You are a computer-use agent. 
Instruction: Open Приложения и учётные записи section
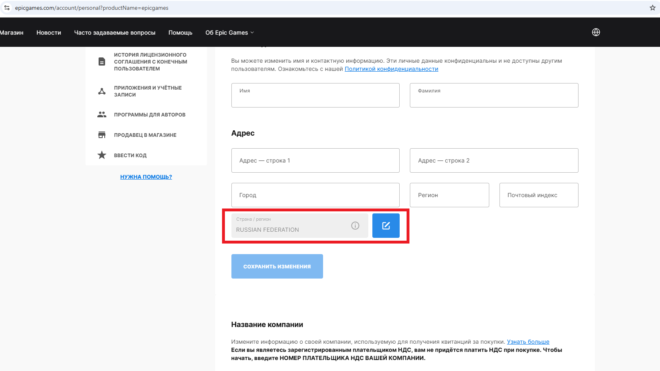click(148, 91)
